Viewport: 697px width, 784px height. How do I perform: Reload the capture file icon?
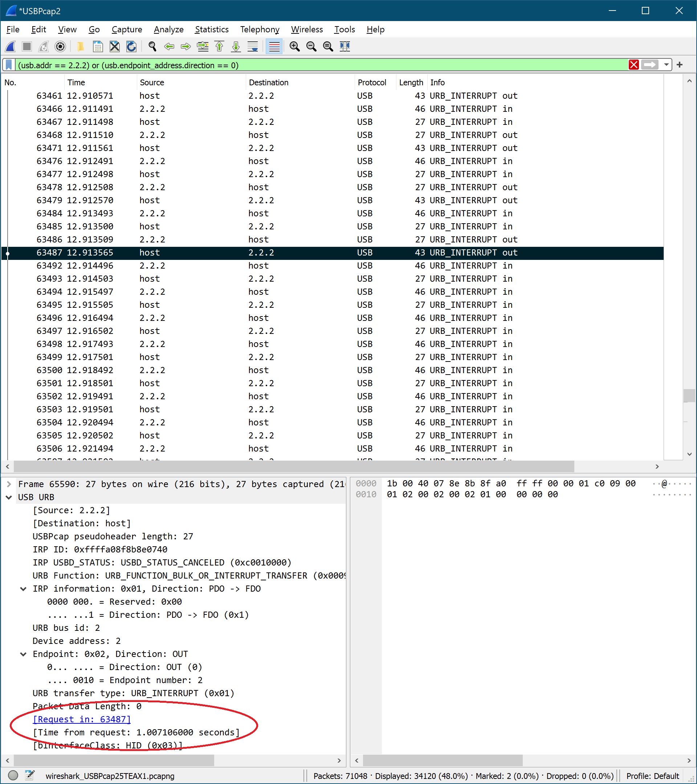[x=131, y=46]
